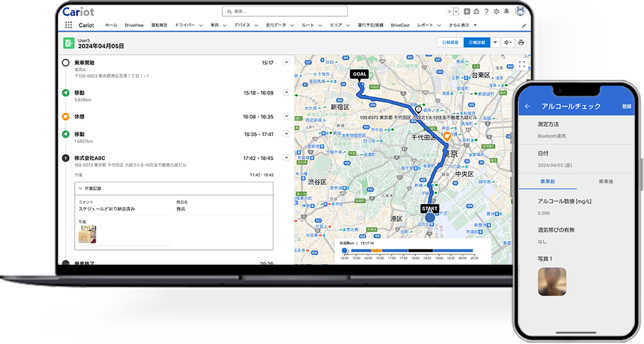This screenshot has height=344, width=644.
Task: Open the notifications bell icon
Action: [x=506, y=12]
